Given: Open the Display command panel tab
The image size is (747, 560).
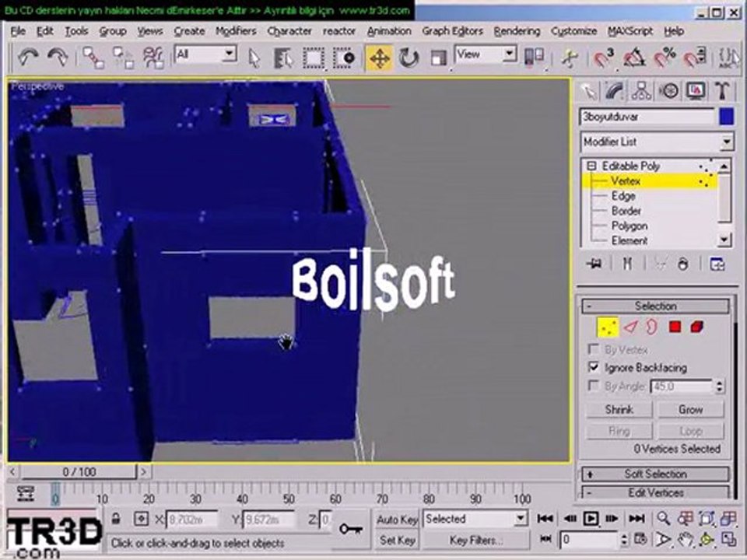Looking at the screenshot, I should [x=696, y=90].
